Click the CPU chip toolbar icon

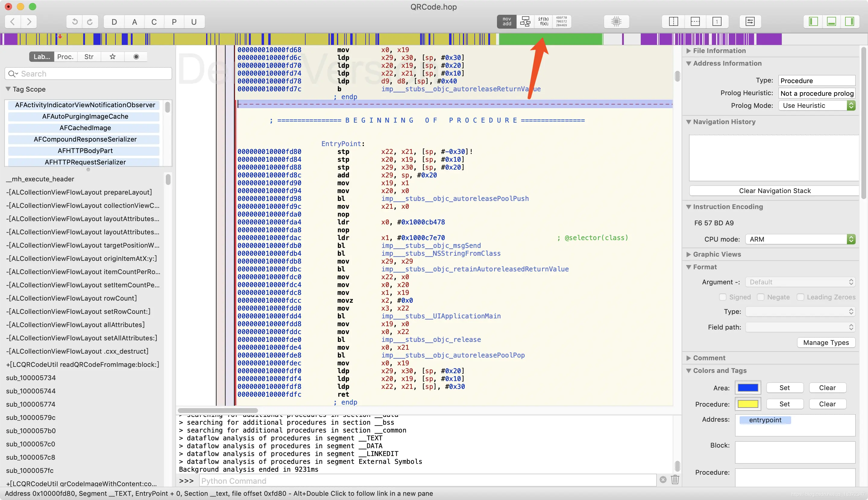pos(616,21)
